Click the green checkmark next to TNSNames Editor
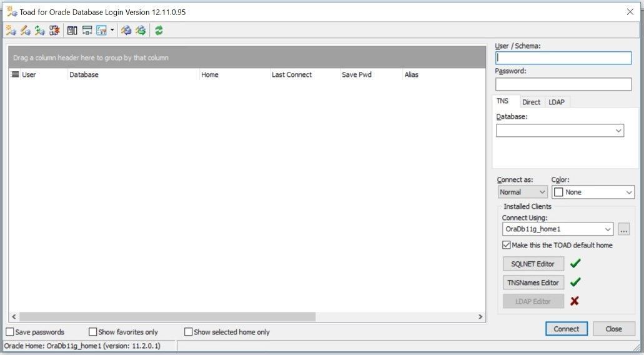This screenshot has height=355, width=644. tap(575, 282)
